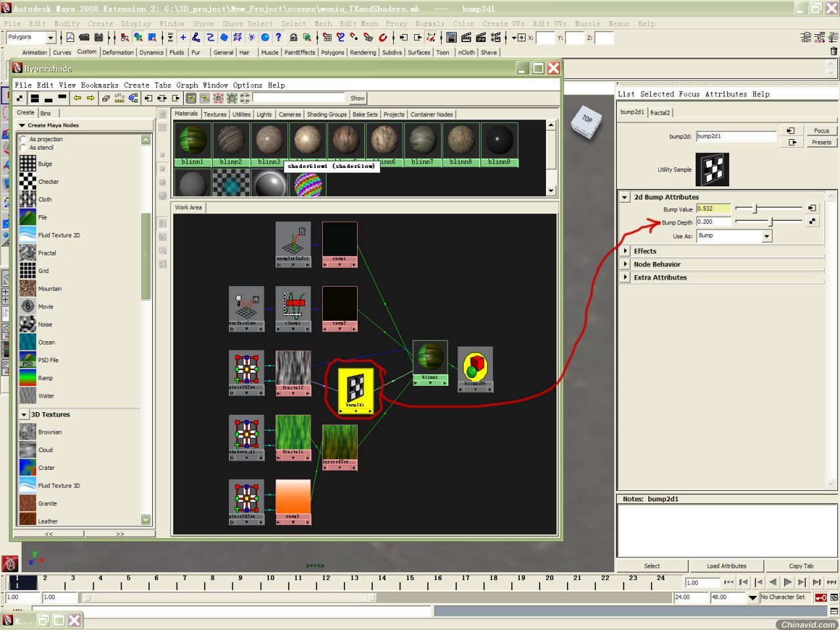
Task: Toggle Hypershade bottom tabs only view
Action: click(x=48, y=98)
